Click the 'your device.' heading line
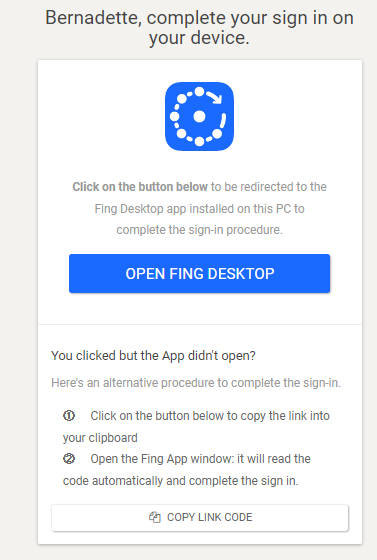This screenshot has width=377, height=560. tap(199, 38)
